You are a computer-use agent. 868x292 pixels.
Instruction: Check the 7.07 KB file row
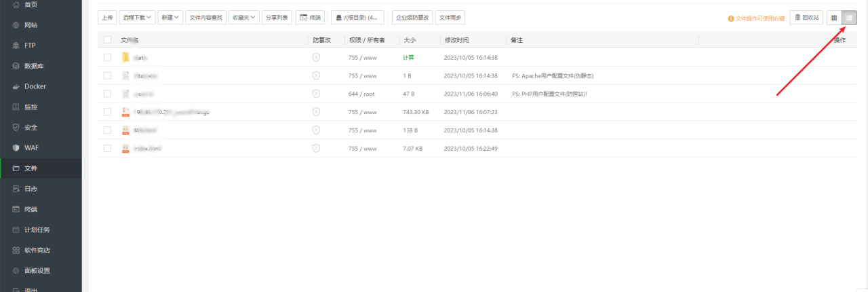click(x=107, y=148)
